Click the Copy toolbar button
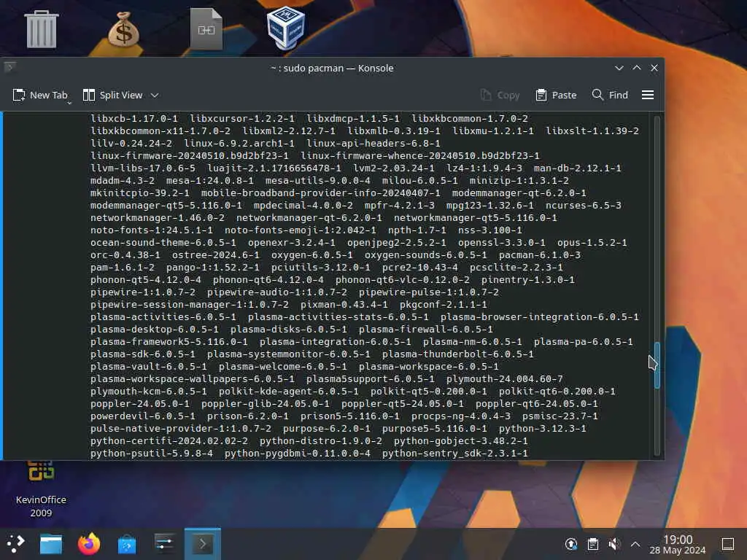This screenshot has height=560, width=747. [x=500, y=96]
